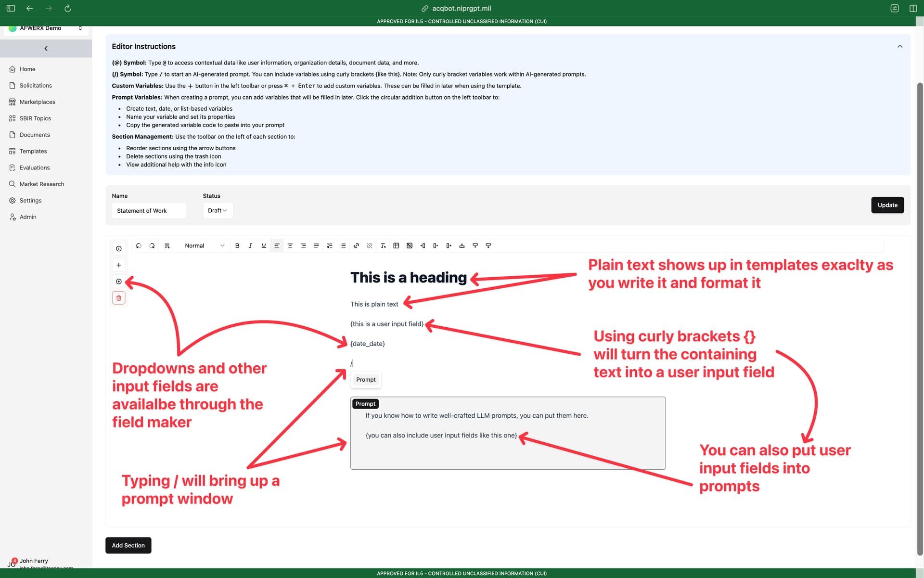The width and height of the screenshot is (924, 578).
Task: Toggle underline formatting
Action: (x=264, y=245)
